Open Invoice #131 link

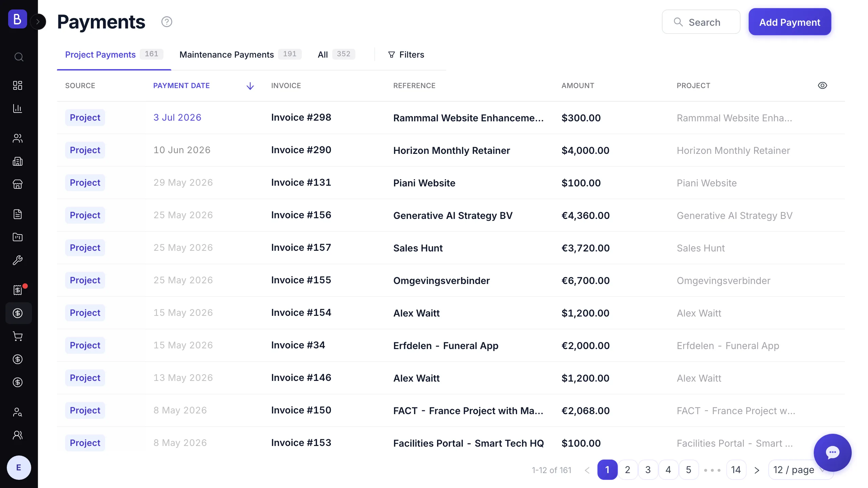301,182
